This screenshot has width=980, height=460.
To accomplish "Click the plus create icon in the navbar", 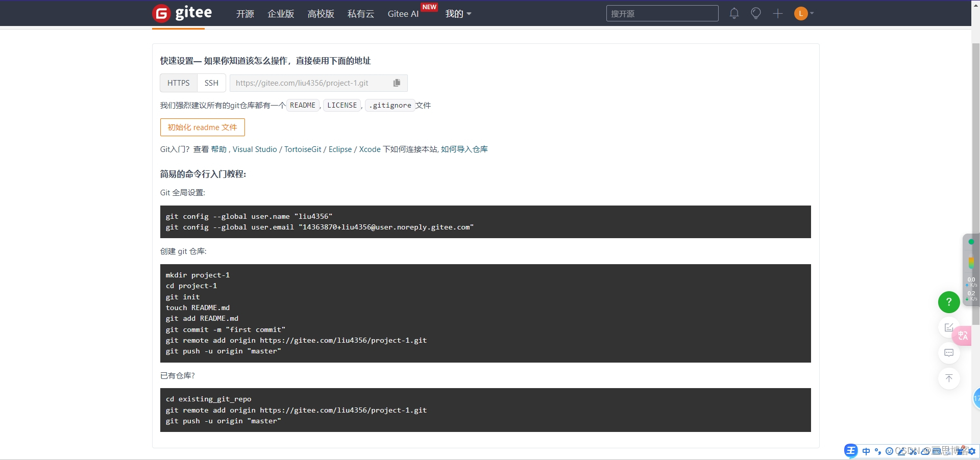I will click(x=778, y=14).
